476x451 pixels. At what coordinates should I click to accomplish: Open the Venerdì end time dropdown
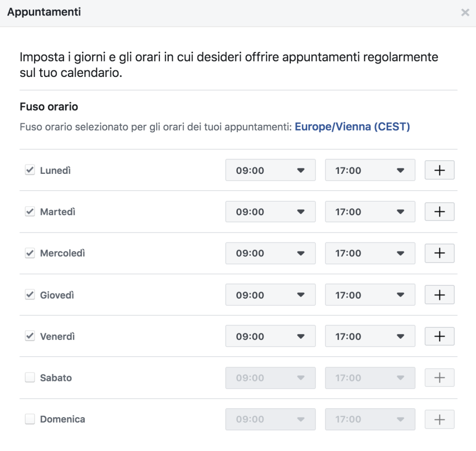click(370, 336)
